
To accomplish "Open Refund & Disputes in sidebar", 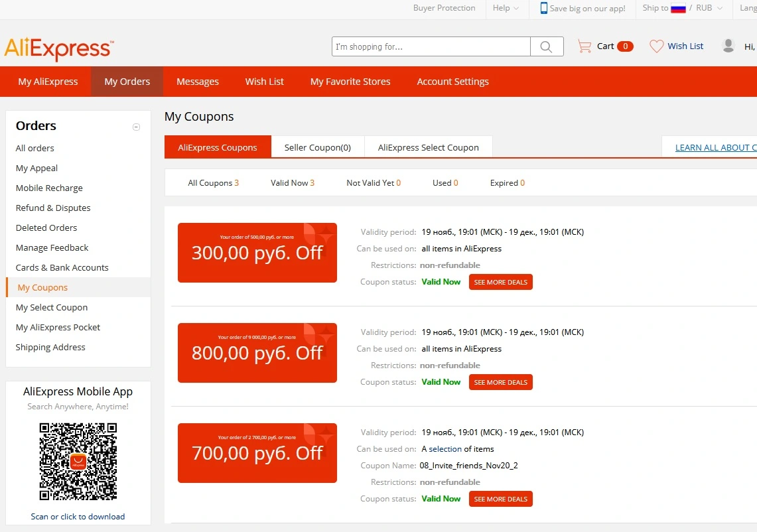I will pos(53,208).
